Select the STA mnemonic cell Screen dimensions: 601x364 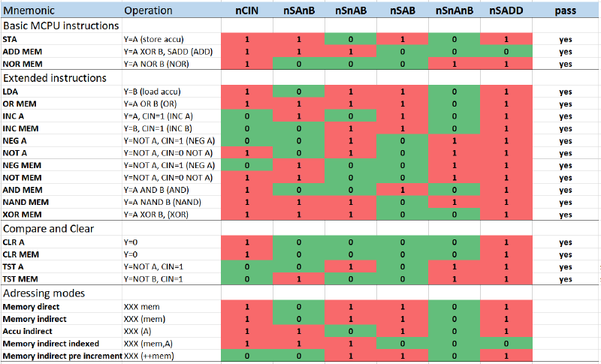[11, 39]
